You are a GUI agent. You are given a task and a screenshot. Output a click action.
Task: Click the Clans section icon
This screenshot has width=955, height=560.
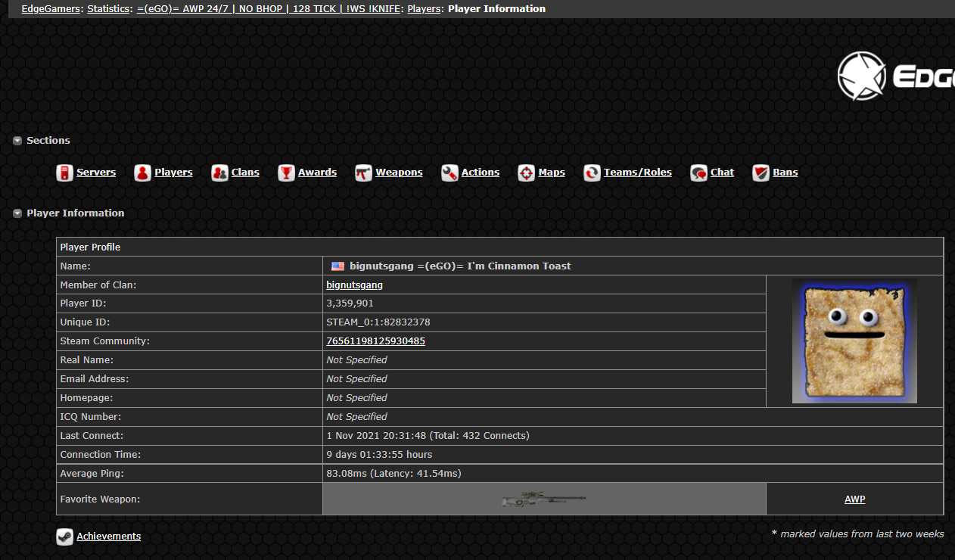coord(219,173)
